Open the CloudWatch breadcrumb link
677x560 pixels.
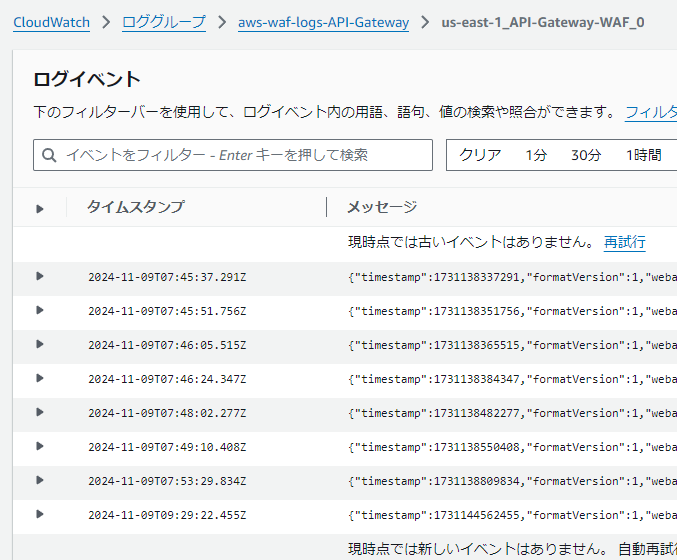51,22
